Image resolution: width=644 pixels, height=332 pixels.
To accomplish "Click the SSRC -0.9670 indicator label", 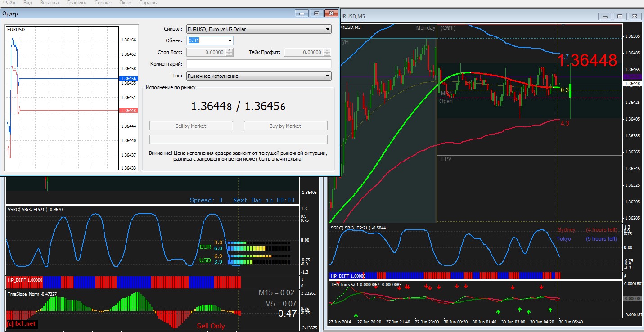I will [x=35, y=209].
